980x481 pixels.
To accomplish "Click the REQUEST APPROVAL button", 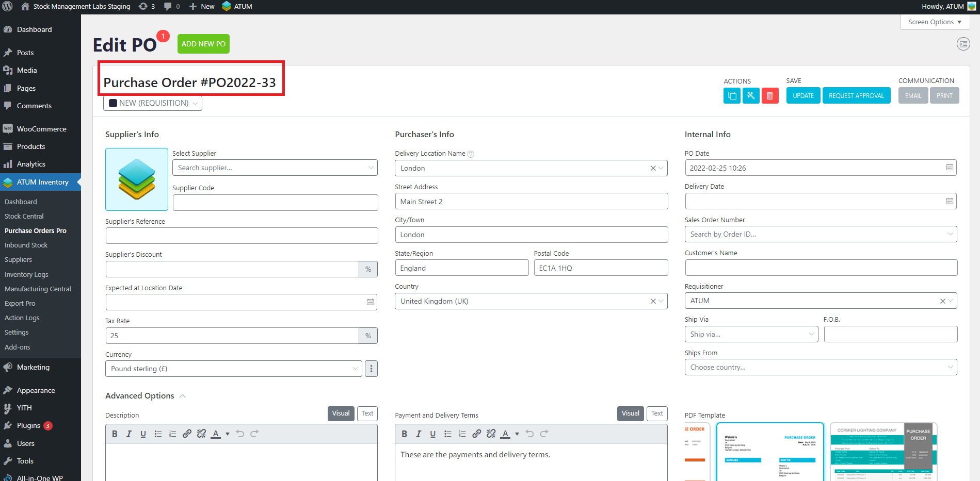I will click(x=856, y=96).
